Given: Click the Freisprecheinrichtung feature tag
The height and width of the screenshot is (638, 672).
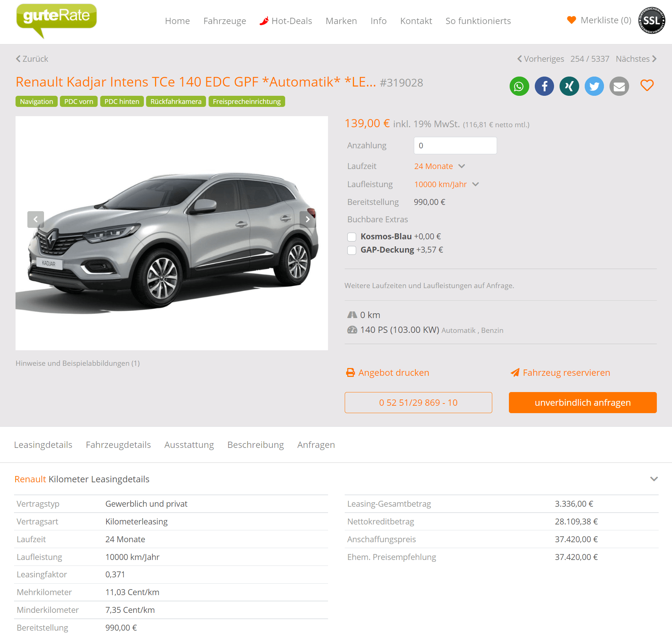Looking at the screenshot, I should pyautogui.click(x=247, y=101).
